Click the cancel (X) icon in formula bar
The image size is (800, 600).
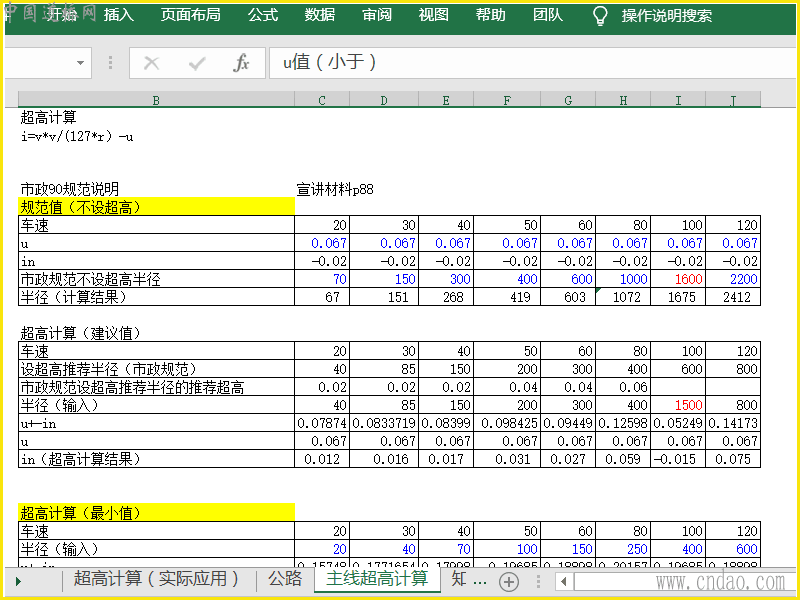click(152, 63)
